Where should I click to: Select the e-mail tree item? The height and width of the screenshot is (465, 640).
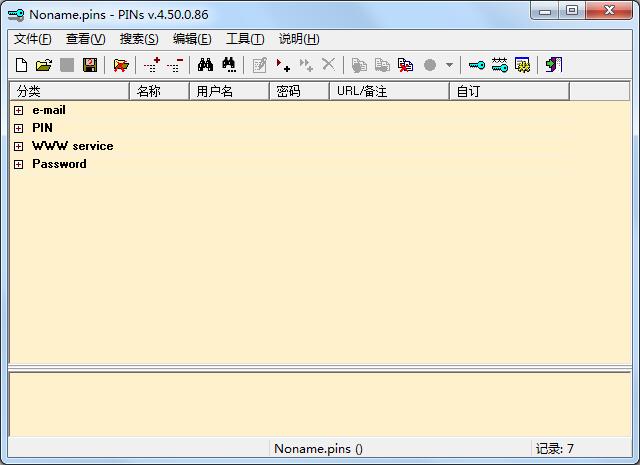49,110
